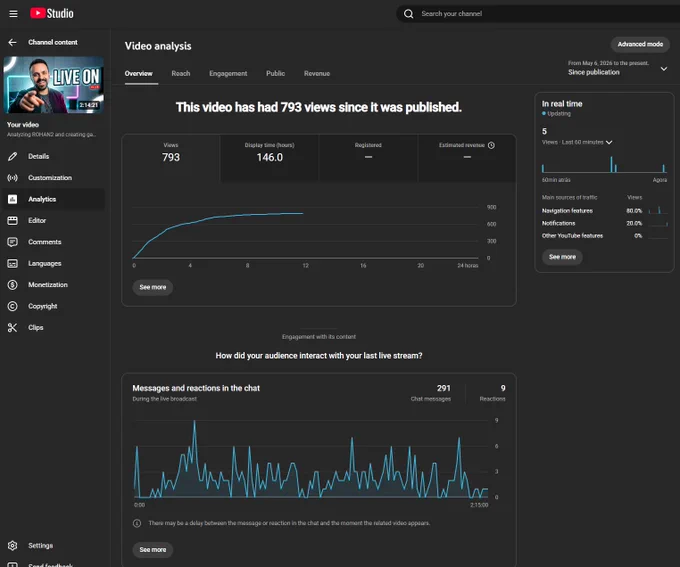Click the YouTube Studio logo

pos(52,13)
